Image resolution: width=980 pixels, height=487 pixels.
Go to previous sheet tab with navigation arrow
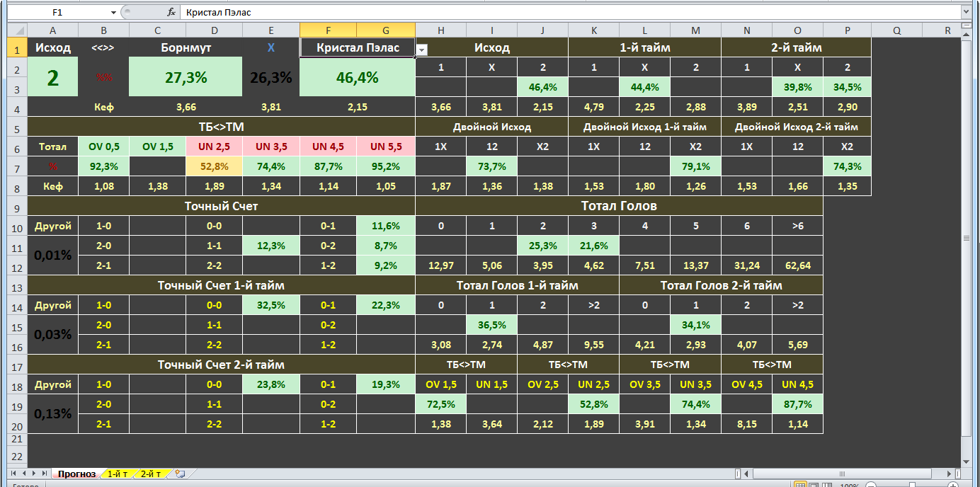pos(24,473)
